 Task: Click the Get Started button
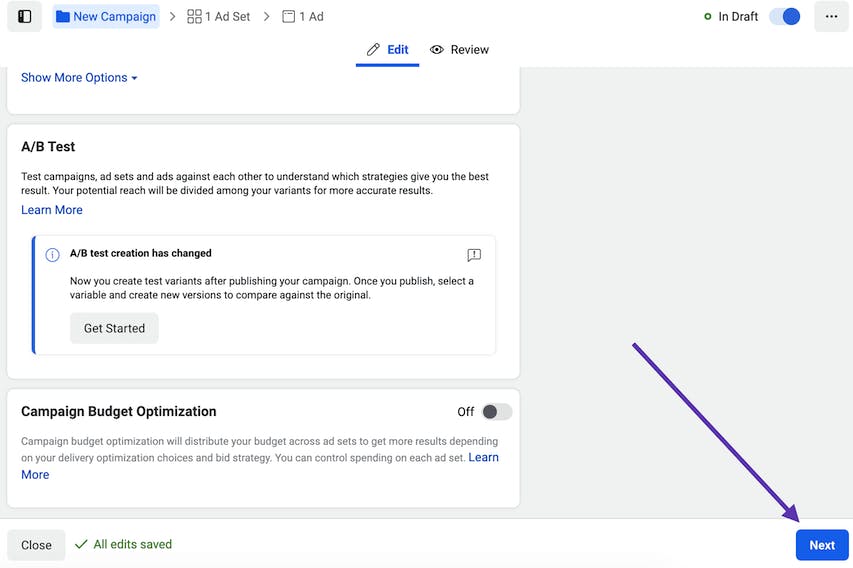114,328
